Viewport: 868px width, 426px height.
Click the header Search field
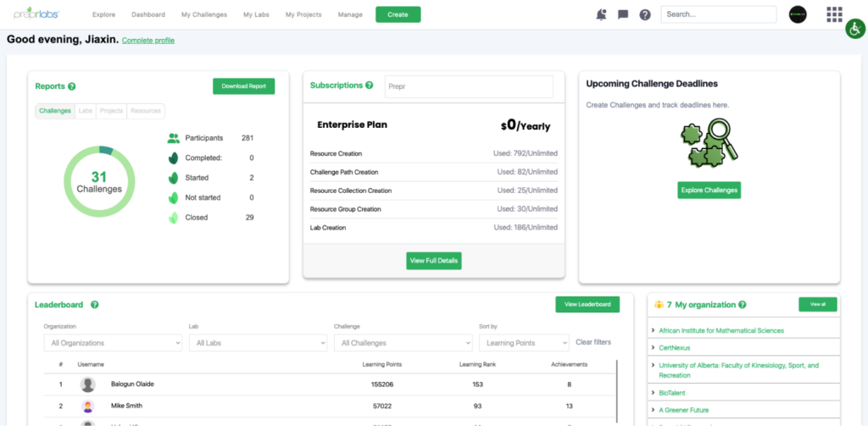(719, 14)
